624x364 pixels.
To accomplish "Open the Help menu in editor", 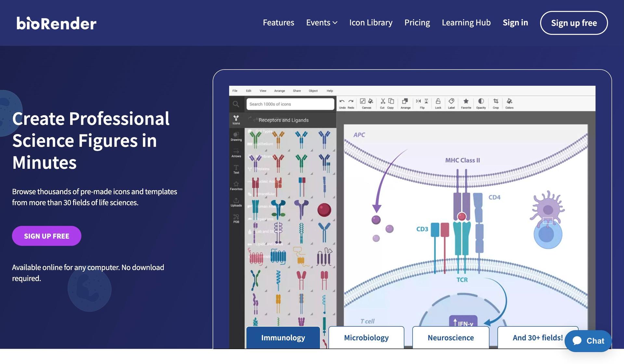I will 330,91.
